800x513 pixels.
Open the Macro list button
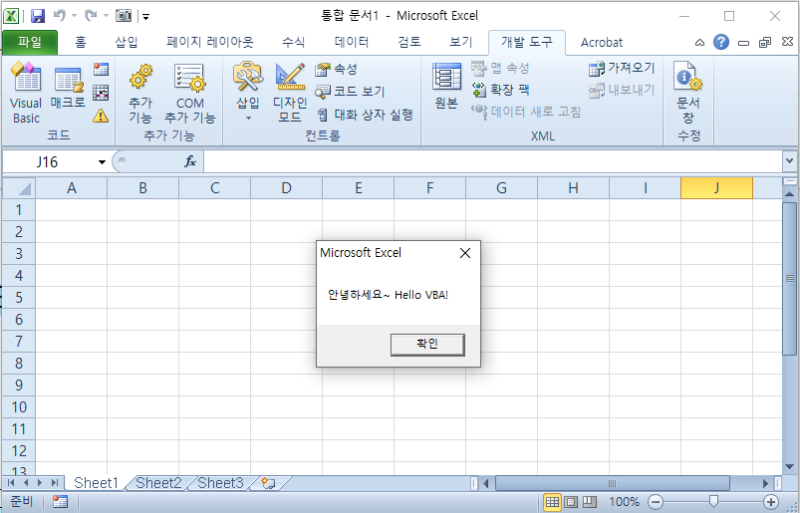click(68, 87)
